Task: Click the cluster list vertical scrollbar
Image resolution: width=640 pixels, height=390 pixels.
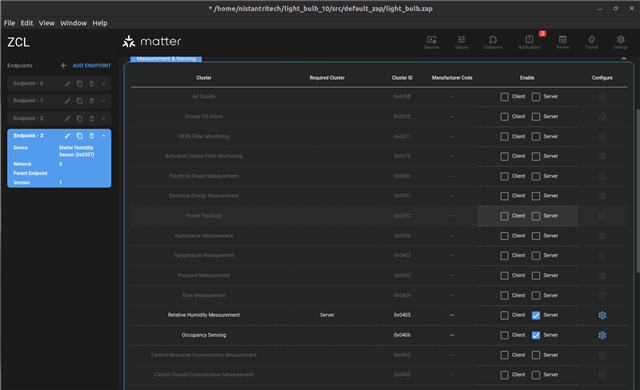Action: pyautogui.click(x=638, y=191)
